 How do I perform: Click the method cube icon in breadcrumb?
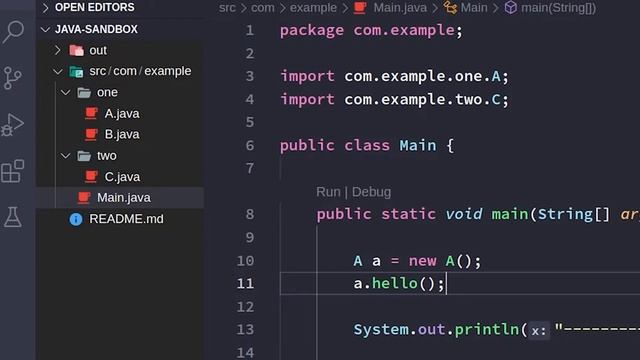point(511,8)
